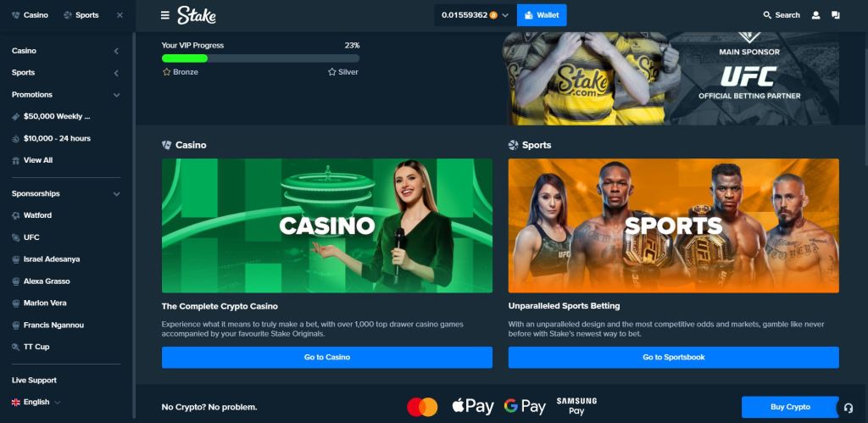Click the Go to Casino button
868x423 pixels.
tap(327, 357)
